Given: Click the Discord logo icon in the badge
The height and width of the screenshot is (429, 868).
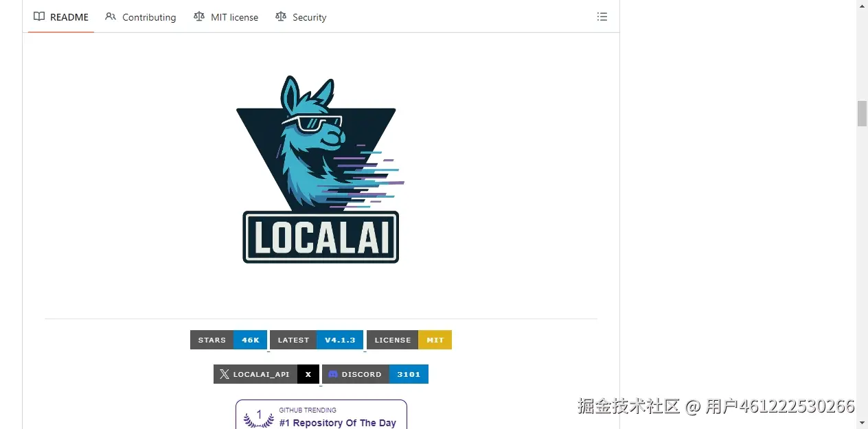Looking at the screenshot, I should pyautogui.click(x=333, y=374).
